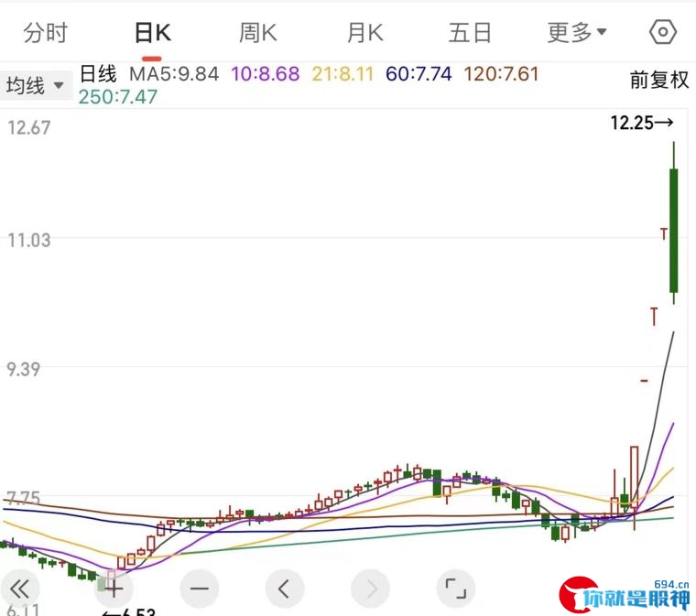The width and height of the screenshot is (696, 616).
Task: Enter fullscreen chart mode icon
Action: coord(456,589)
